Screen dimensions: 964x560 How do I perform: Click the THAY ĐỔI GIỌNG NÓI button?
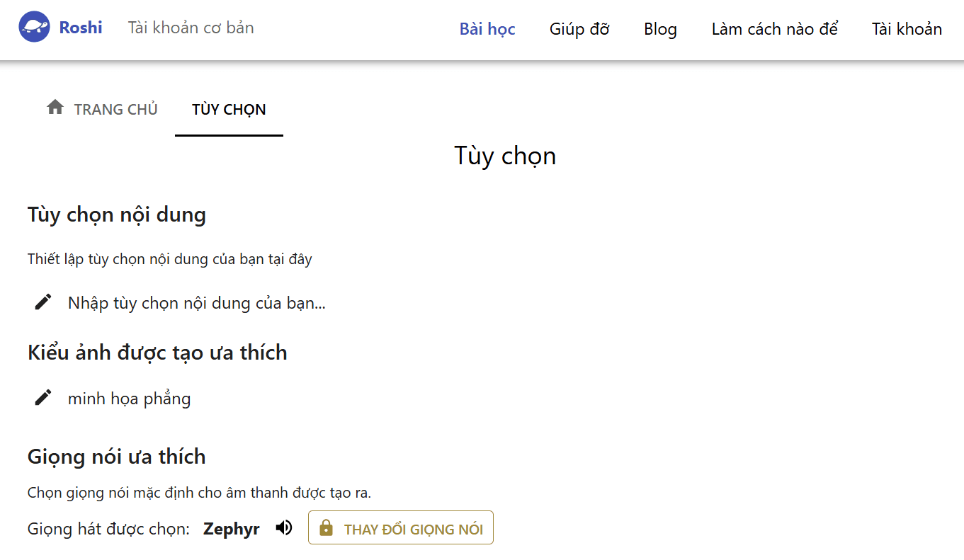400,527
